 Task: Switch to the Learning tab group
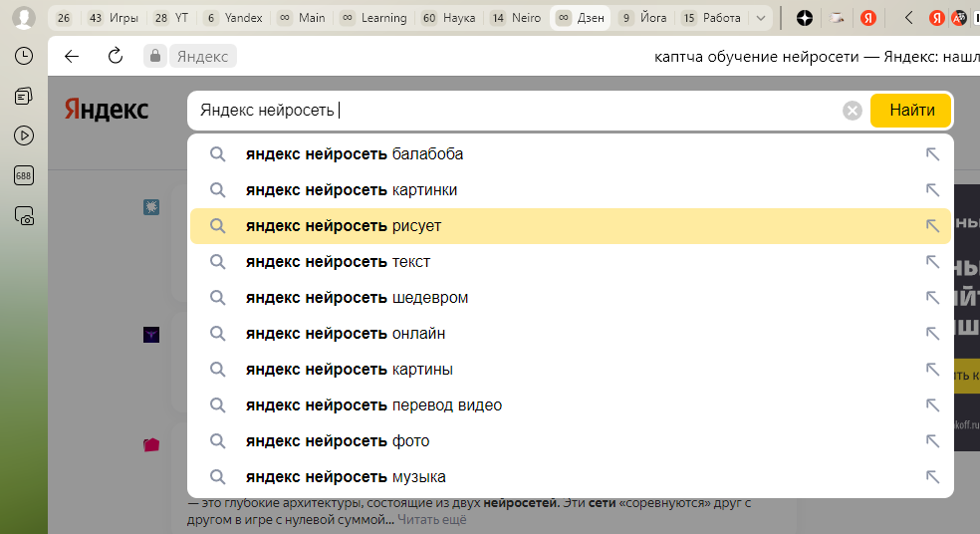(373, 18)
